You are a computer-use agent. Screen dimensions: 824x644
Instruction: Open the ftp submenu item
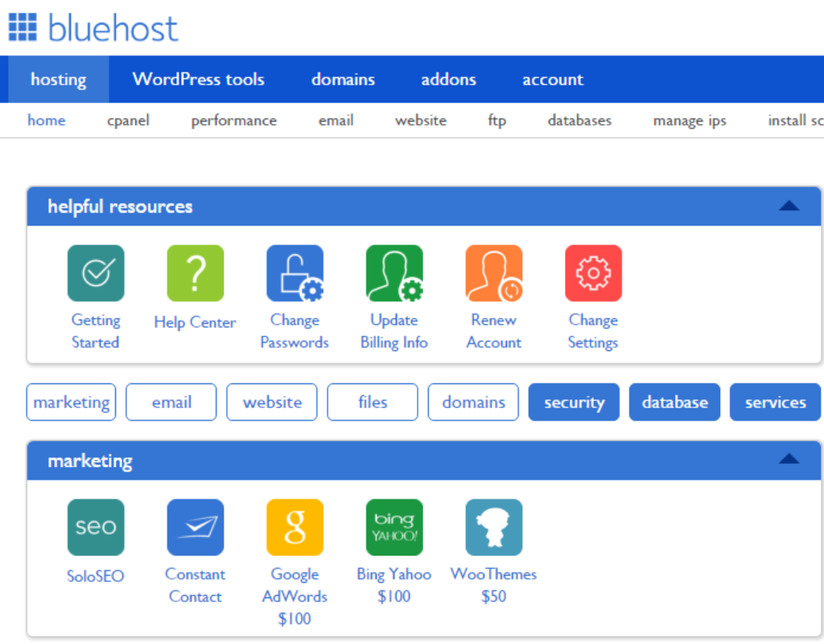click(496, 121)
